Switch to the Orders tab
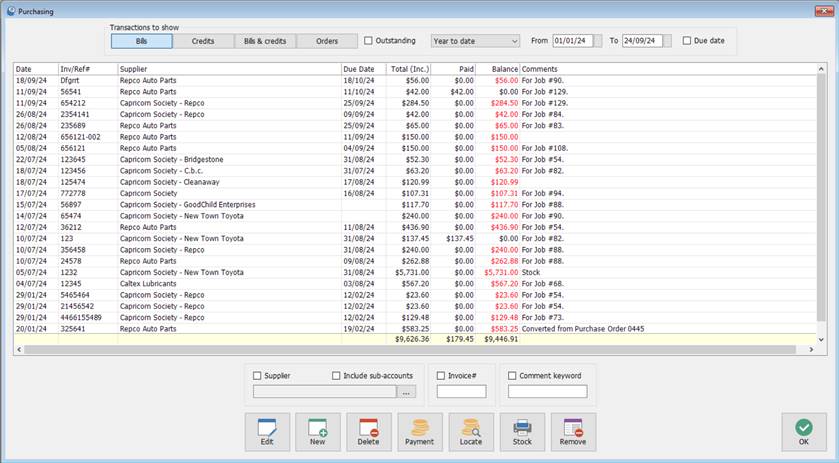The image size is (839, 463). pos(327,41)
